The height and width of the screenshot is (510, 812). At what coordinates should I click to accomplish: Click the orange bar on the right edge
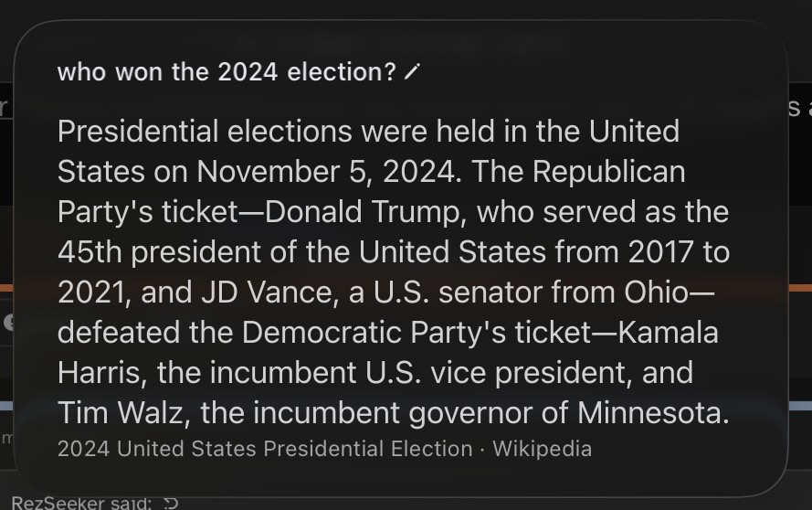tap(800, 288)
